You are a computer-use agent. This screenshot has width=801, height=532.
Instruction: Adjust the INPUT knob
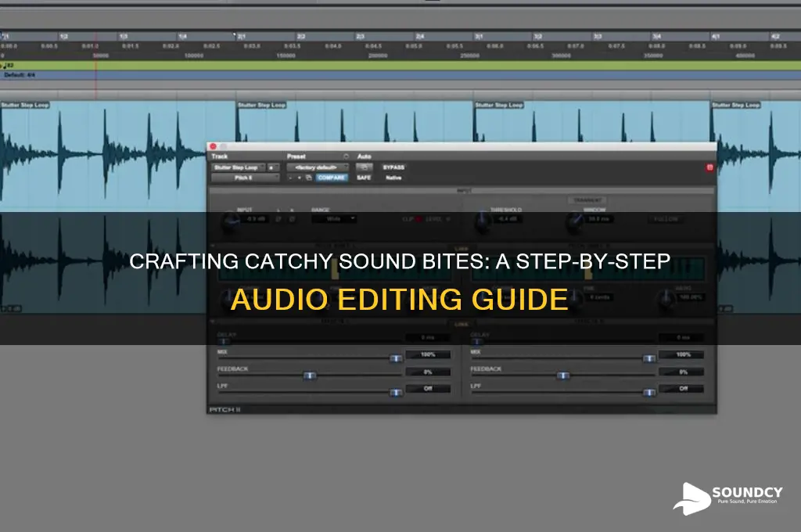pos(231,221)
